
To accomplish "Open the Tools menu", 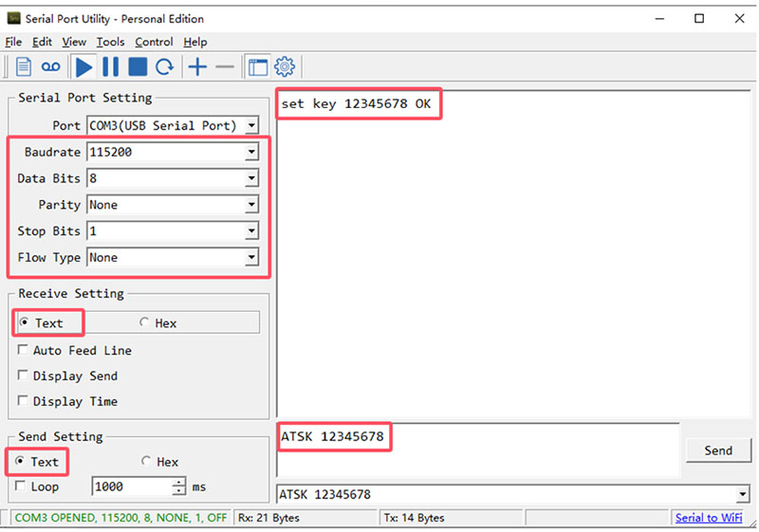I will pos(110,42).
